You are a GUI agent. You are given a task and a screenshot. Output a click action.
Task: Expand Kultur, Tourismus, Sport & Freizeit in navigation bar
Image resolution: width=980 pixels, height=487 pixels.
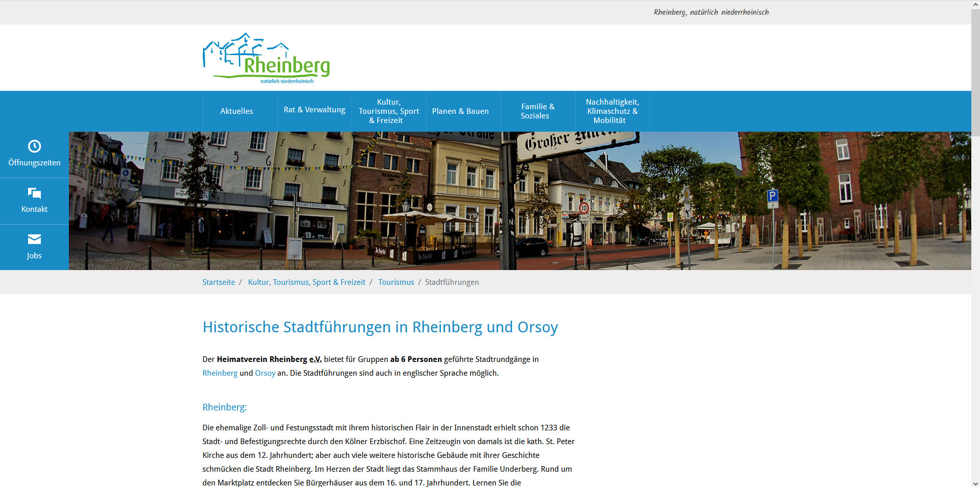tap(388, 111)
